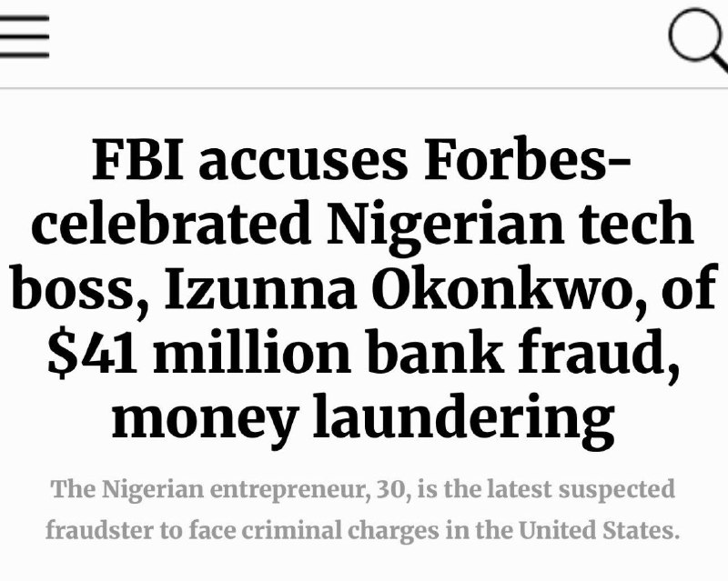The width and height of the screenshot is (728, 581).
Task: Click the article headline
Action: [x=364, y=290]
